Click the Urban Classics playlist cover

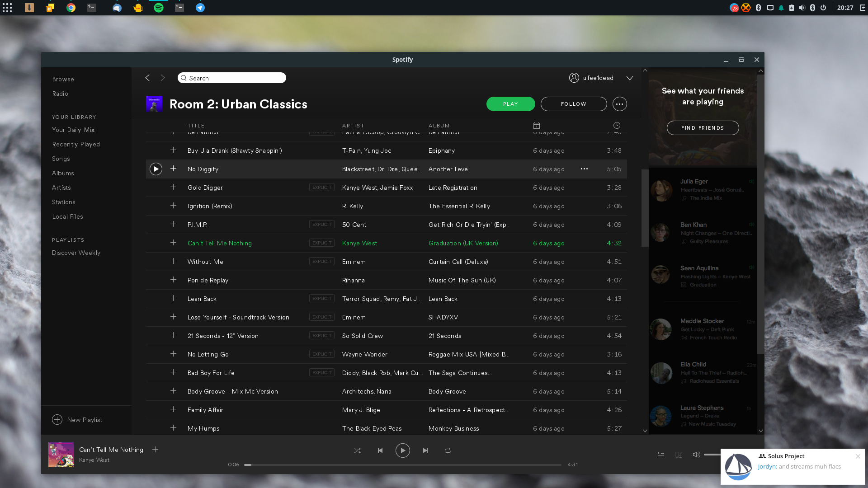[x=154, y=104]
